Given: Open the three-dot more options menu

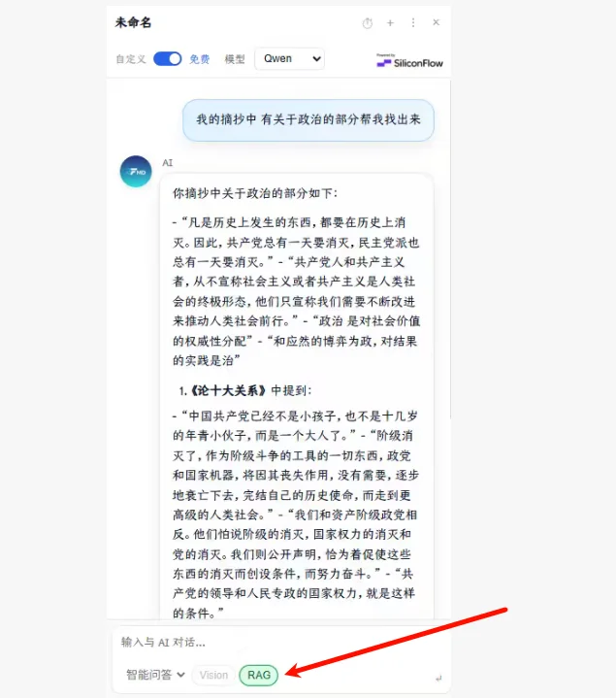Looking at the screenshot, I should pyautogui.click(x=413, y=22).
